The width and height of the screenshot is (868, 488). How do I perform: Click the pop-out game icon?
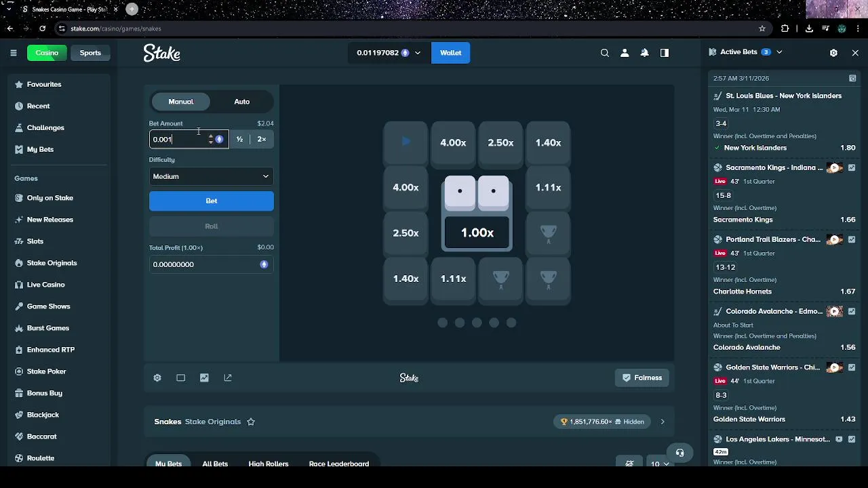(228, 378)
